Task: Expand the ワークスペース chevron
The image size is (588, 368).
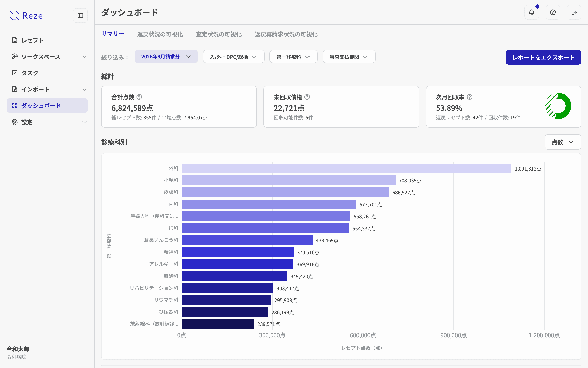Action: tap(84, 57)
